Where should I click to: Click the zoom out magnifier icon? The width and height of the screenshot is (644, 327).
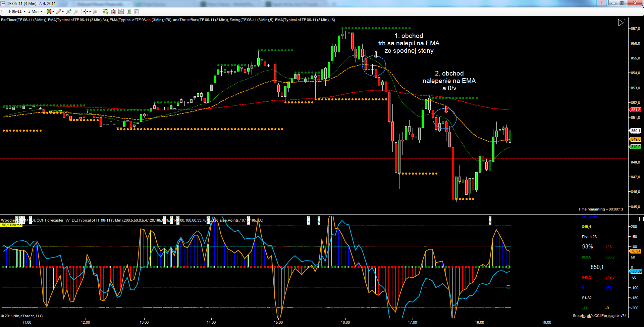[76, 11]
